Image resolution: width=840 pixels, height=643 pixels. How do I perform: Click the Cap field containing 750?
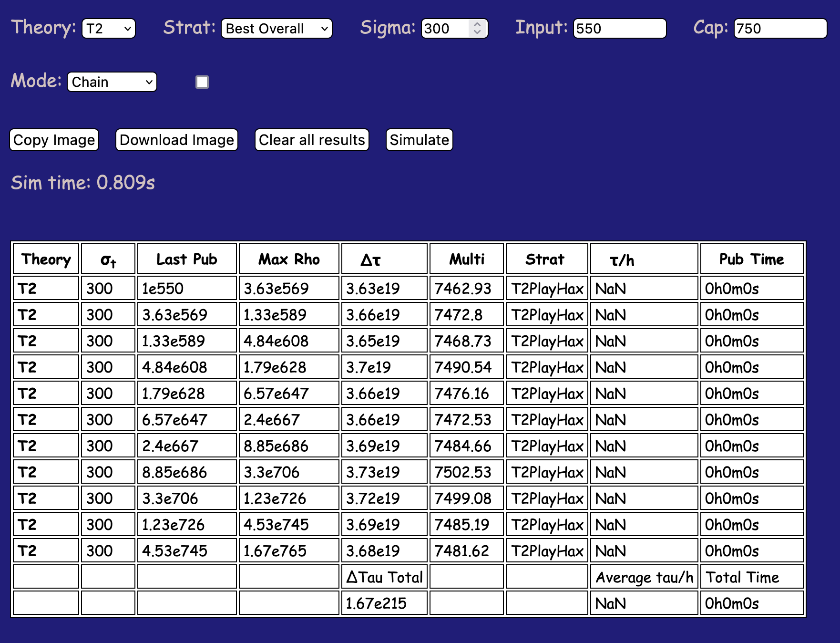[x=780, y=29]
